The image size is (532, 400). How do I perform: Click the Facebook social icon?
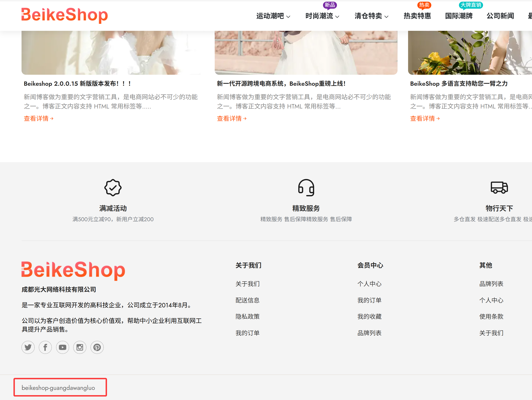tap(45, 347)
